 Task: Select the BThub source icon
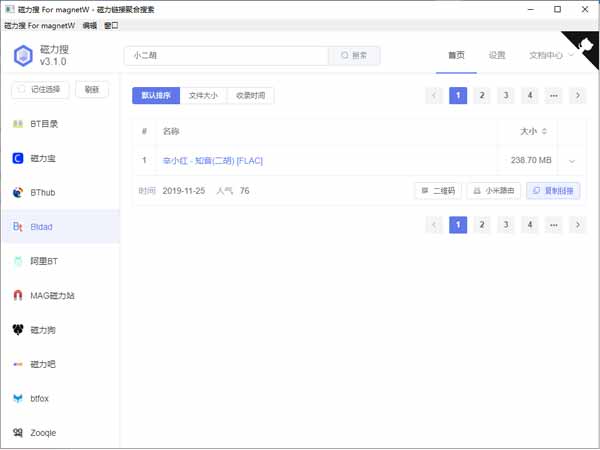(x=18, y=193)
